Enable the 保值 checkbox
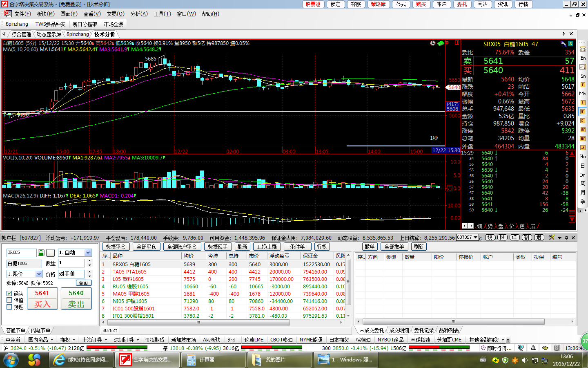 coord(9,300)
